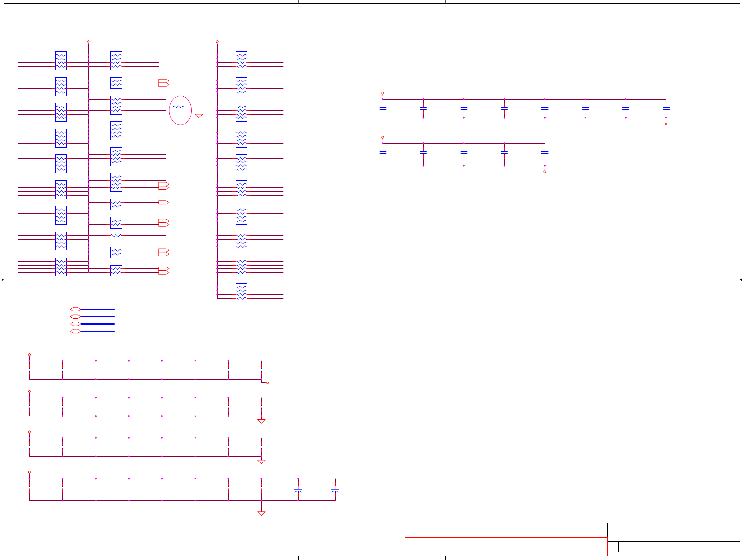Viewport: 744px width, 560px height.
Task: Select the topmost of four bidirectional bus ports
Action: click(75, 309)
